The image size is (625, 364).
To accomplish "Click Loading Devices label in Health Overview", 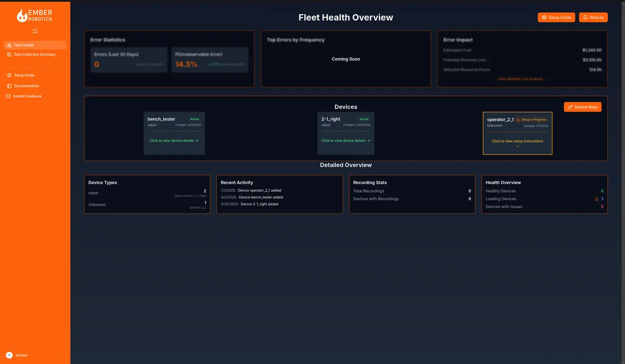I will (501, 199).
